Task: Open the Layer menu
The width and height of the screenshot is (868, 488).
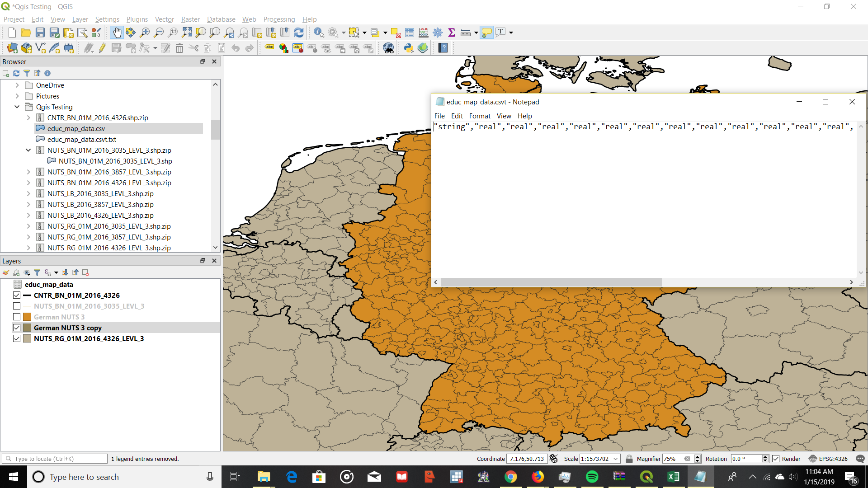Action: (x=80, y=19)
